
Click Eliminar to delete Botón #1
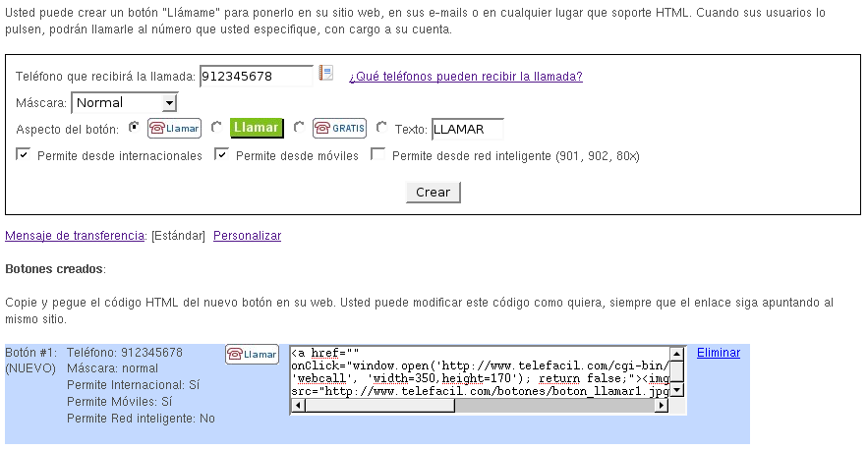[x=718, y=353]
